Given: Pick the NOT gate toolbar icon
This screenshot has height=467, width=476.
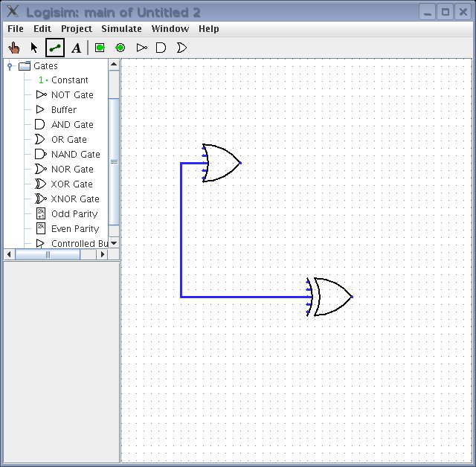Looking at the screenshot, I should (x=141, y=48).
